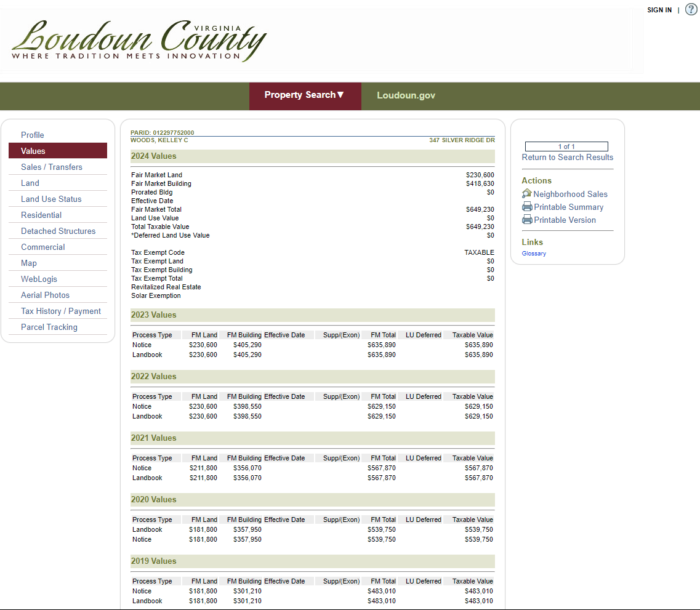Launch WebLogis from sidebar
The height and width of the screenshot is (610, 700).
[39, 279]
